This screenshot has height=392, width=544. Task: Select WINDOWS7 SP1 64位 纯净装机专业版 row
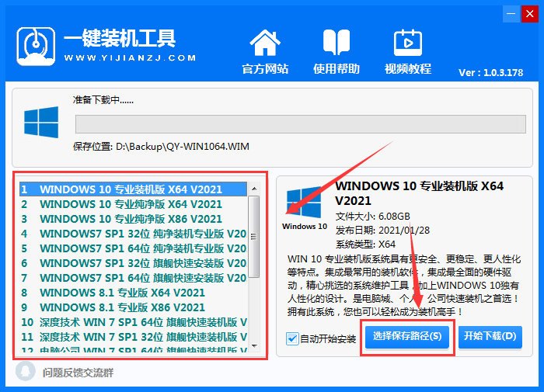(133, 248)
